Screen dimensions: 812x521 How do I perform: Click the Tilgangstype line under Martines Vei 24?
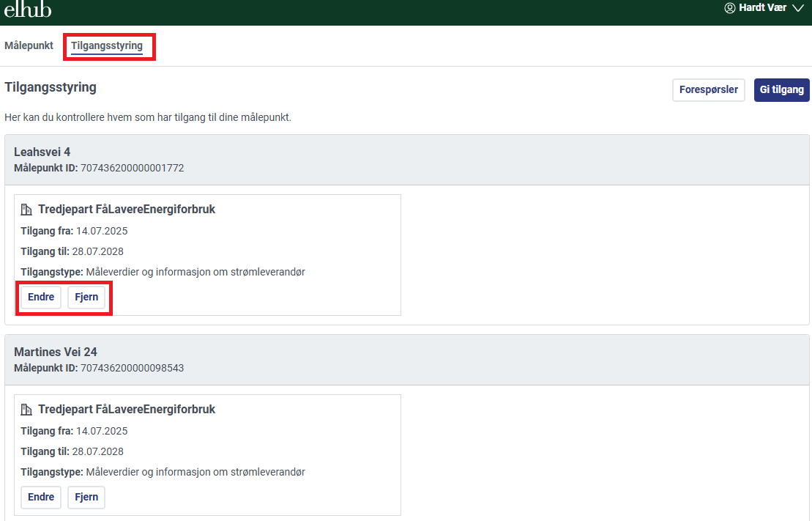[163, 472]
